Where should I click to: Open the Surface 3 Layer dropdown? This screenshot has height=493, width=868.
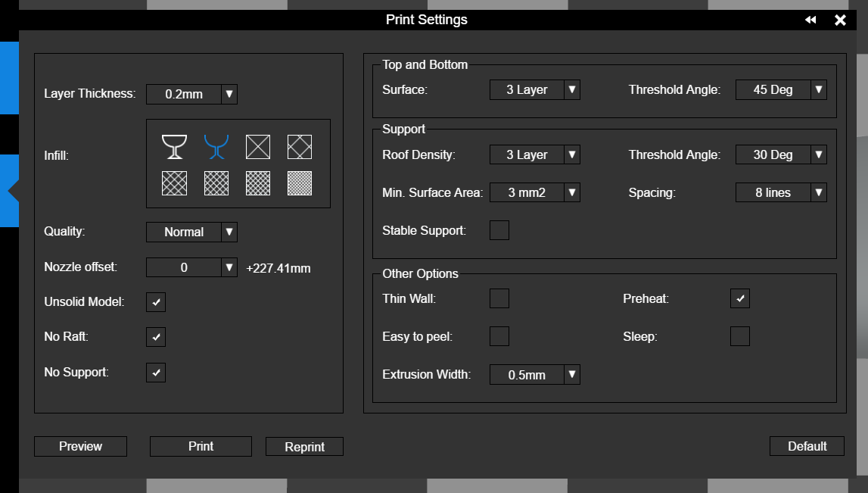click(x=535, y=89)
